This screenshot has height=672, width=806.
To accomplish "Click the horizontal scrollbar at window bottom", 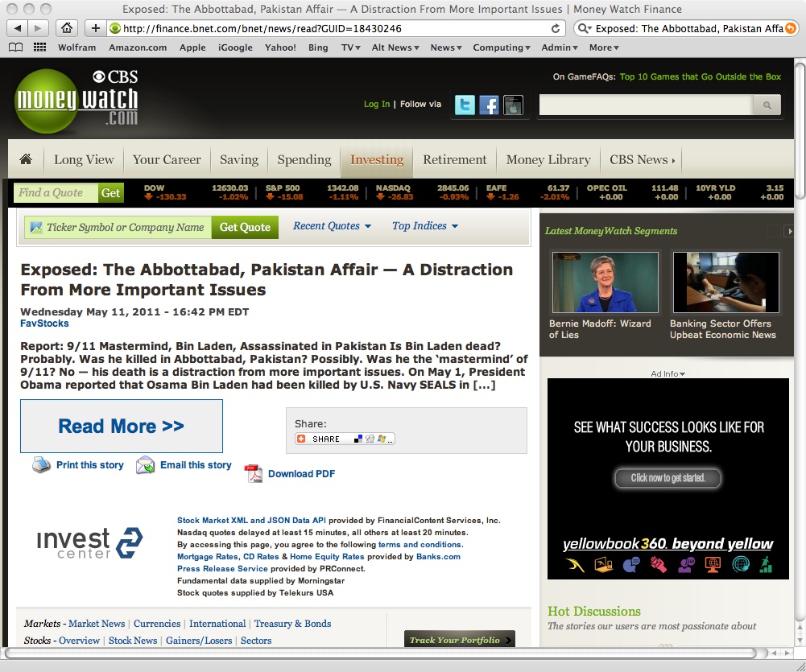I will 380,653.
